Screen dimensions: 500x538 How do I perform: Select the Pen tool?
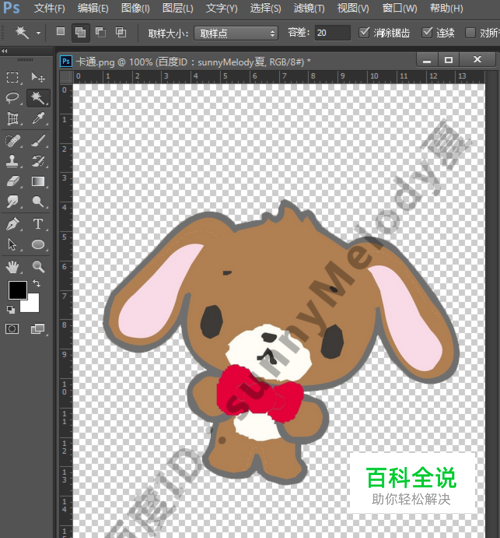tap(13, 224)
